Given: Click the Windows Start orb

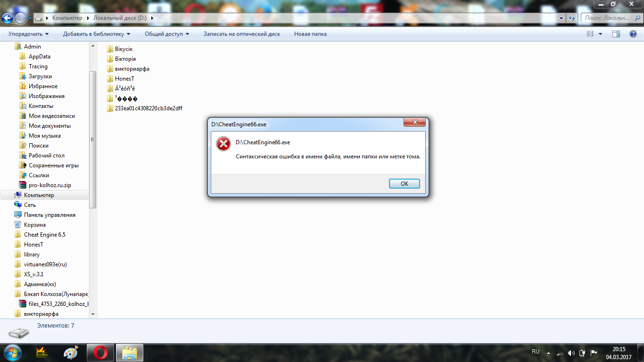Looking at the screenshot, I should click(13, 352).
